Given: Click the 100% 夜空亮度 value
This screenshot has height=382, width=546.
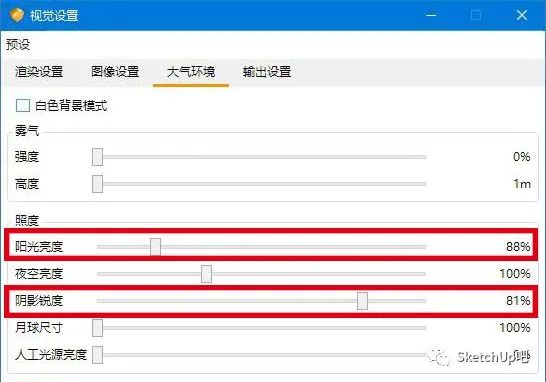Looking at the screenshot, I should click(x=515, y=273).
